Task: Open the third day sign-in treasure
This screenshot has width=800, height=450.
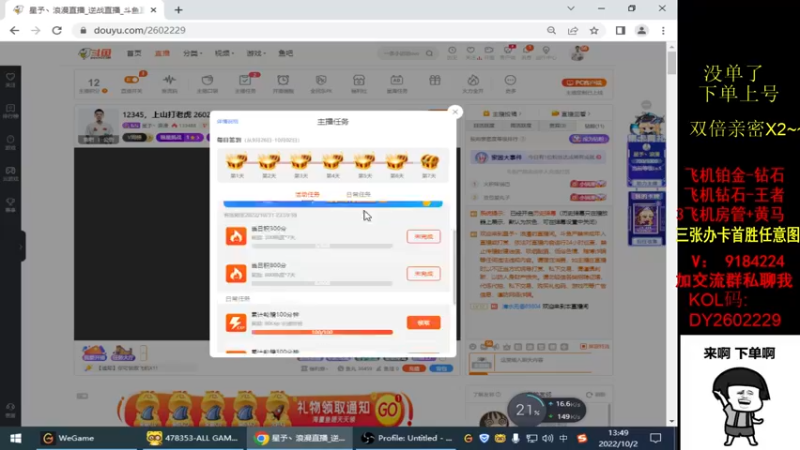Action: (301, 162)
